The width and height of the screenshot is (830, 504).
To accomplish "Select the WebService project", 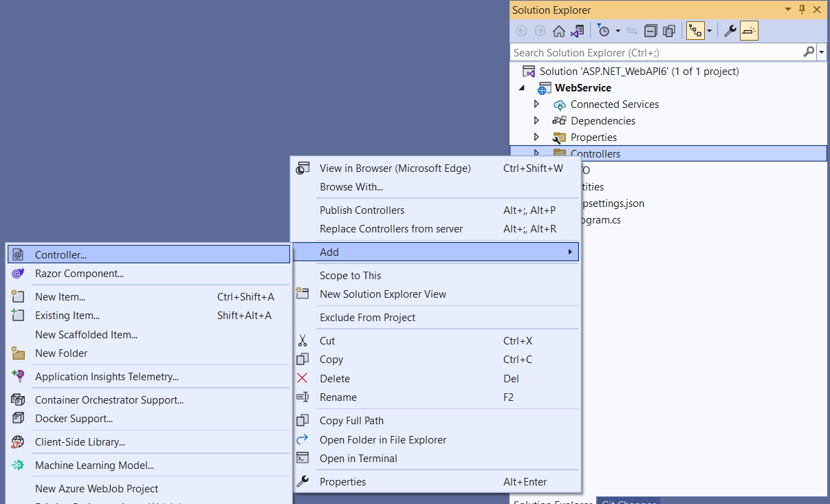I will [x=583, y=88].
